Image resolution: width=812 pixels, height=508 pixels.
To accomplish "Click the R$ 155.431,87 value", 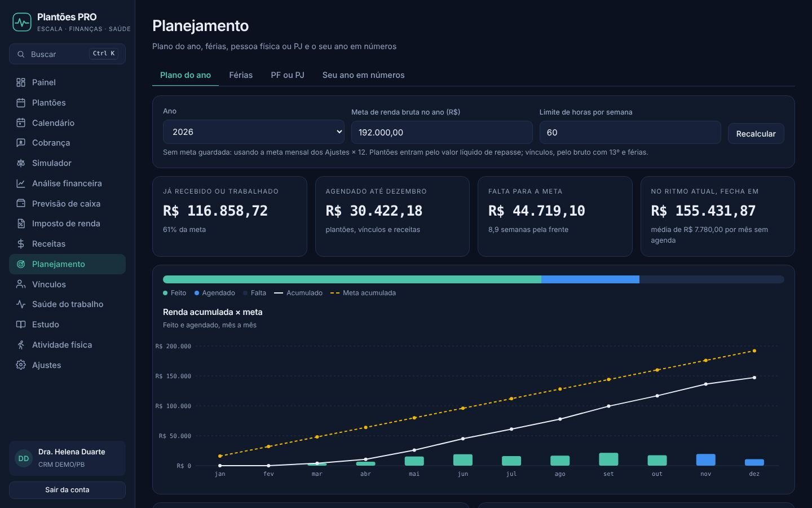I will [x=703, y=211].
